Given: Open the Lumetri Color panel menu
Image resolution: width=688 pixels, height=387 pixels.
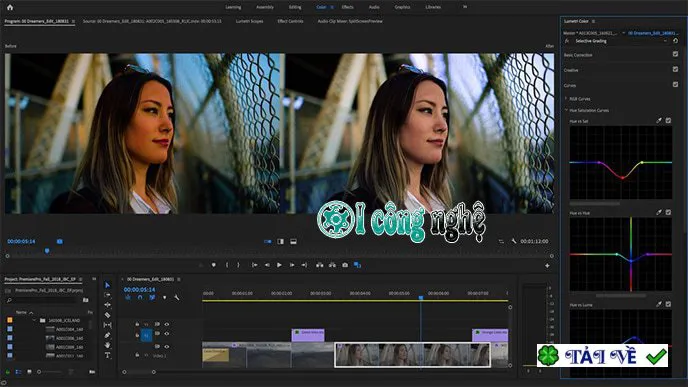Looking at the screenshot, I should click(x=594, y=21).
